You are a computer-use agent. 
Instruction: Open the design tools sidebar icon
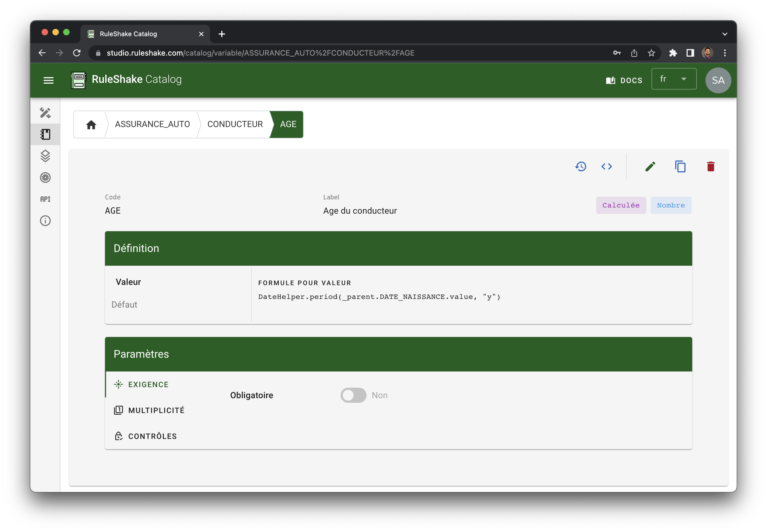[45, 113]
